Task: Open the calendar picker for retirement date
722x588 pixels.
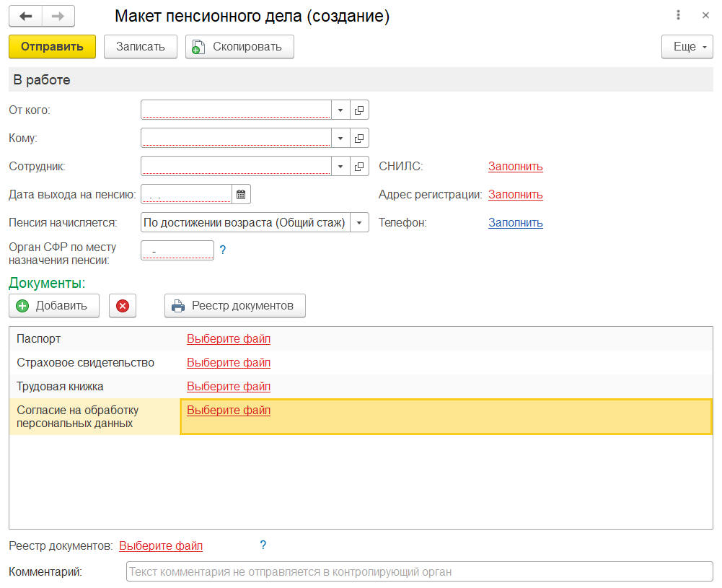Action: 241,194
